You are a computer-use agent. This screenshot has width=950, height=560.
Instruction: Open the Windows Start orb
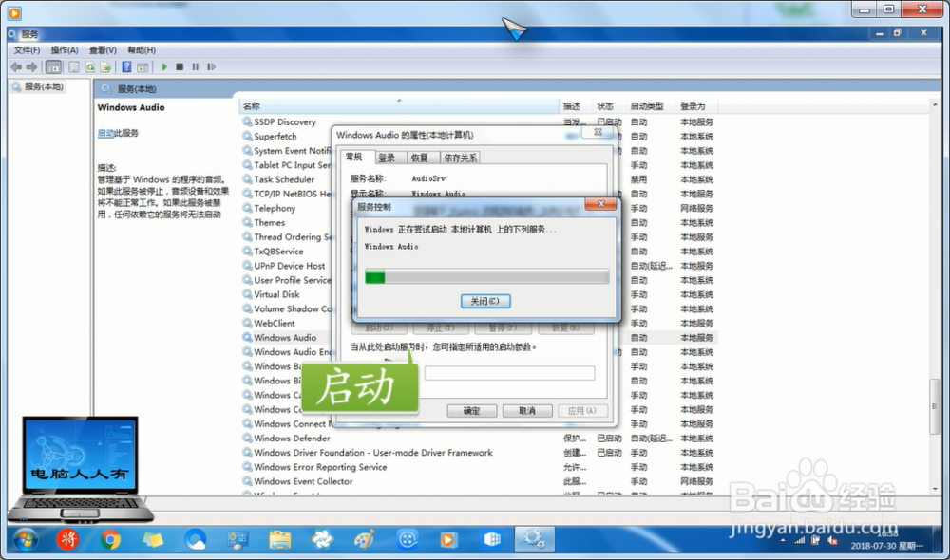pos(25,539)
